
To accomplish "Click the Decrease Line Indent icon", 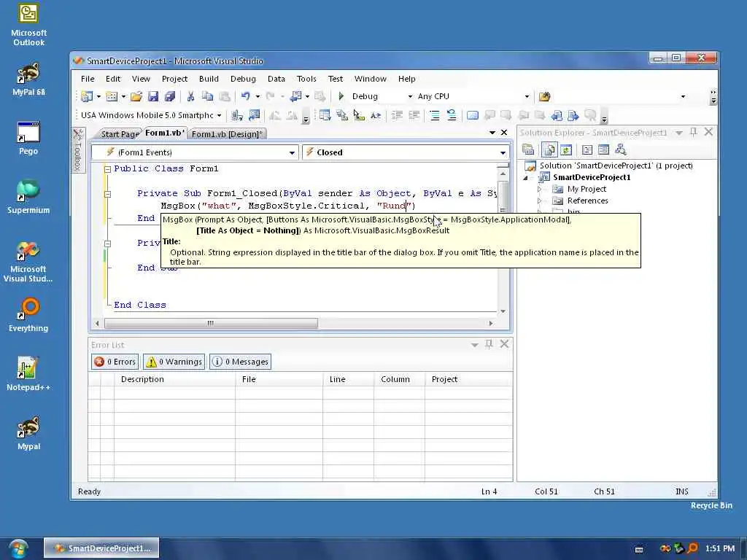I will point(397,115).
